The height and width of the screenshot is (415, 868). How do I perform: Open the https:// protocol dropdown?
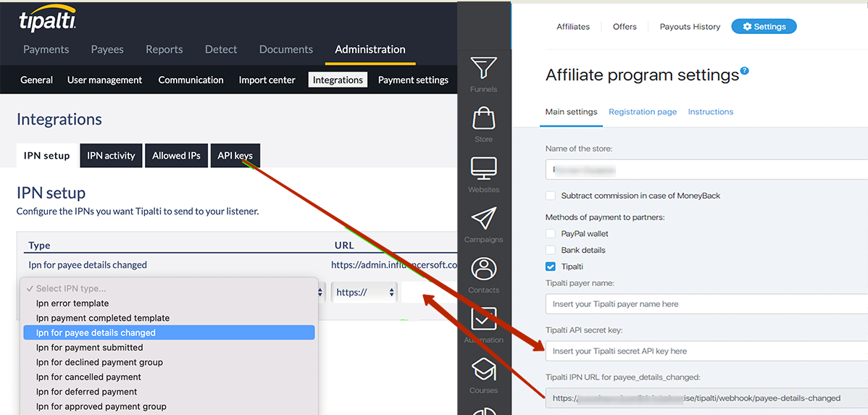pyautogui.click(x=364, y=292)
